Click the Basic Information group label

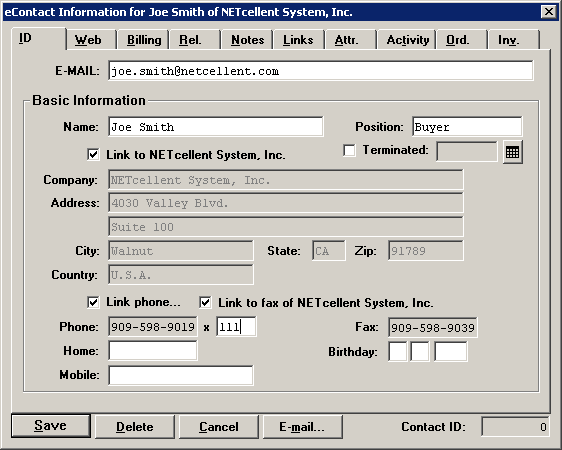coord(89,100)
